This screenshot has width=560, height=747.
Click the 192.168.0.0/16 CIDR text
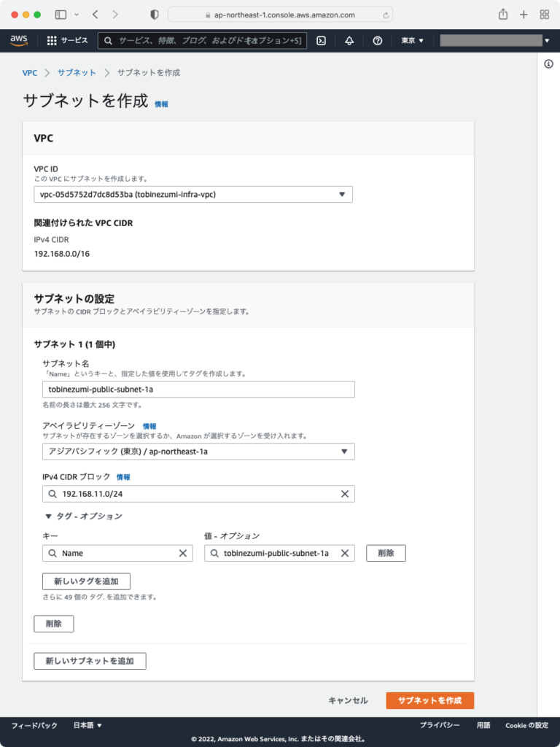(x=62, y=254)
